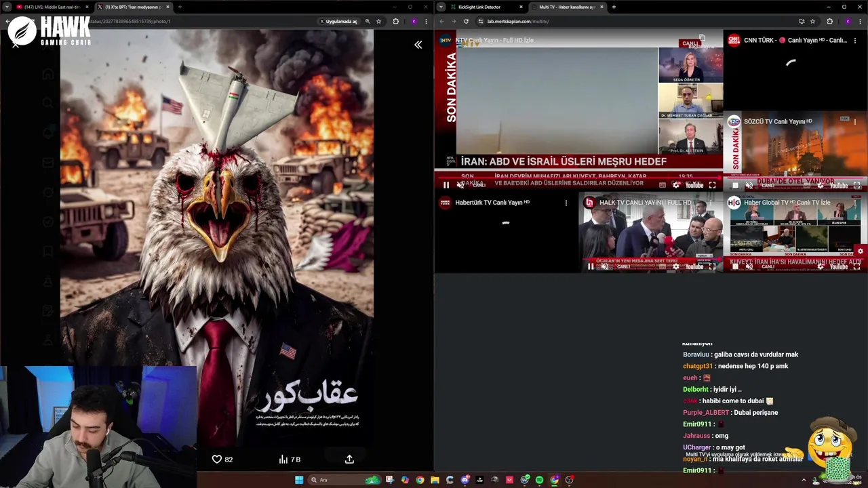Unmute the Haber Global live stream
The image size is (868, 488).
tap(749, 266)
